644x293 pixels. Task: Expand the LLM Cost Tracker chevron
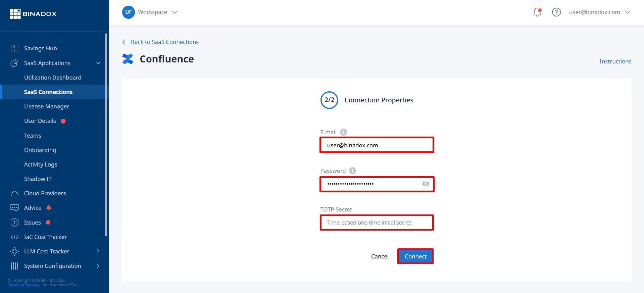coord(98,251)
